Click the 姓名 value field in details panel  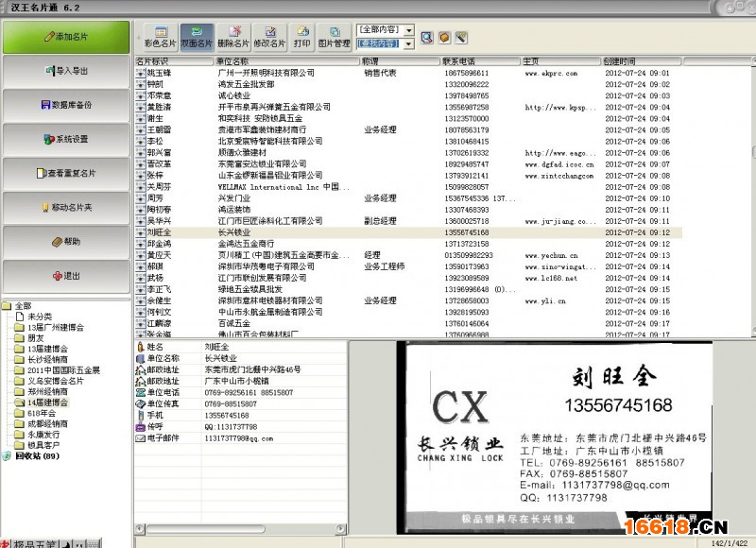click(x=274, y=347)
